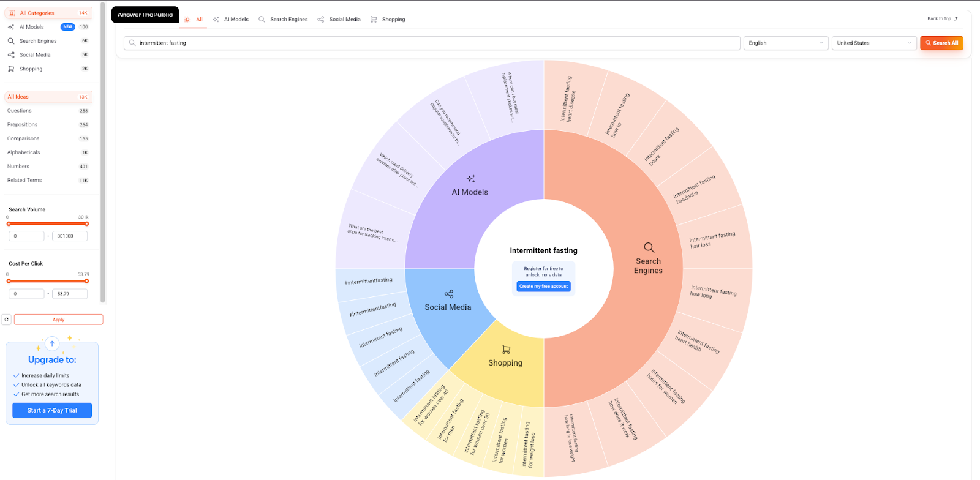Click Search Volume maximum field 301000
Viewport: 980px width, 480px height.
tap(70, 236)
